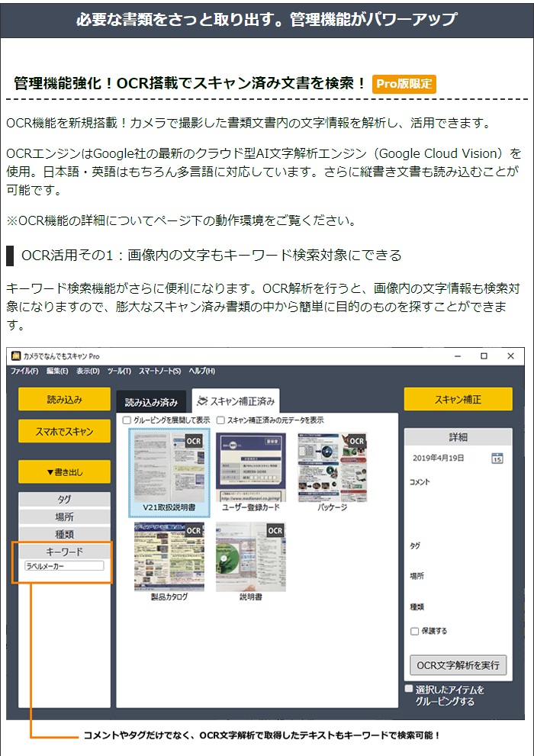Click the app icon in title bar
The width and height of the screenshot is (534, 756).
click(16, 355)
